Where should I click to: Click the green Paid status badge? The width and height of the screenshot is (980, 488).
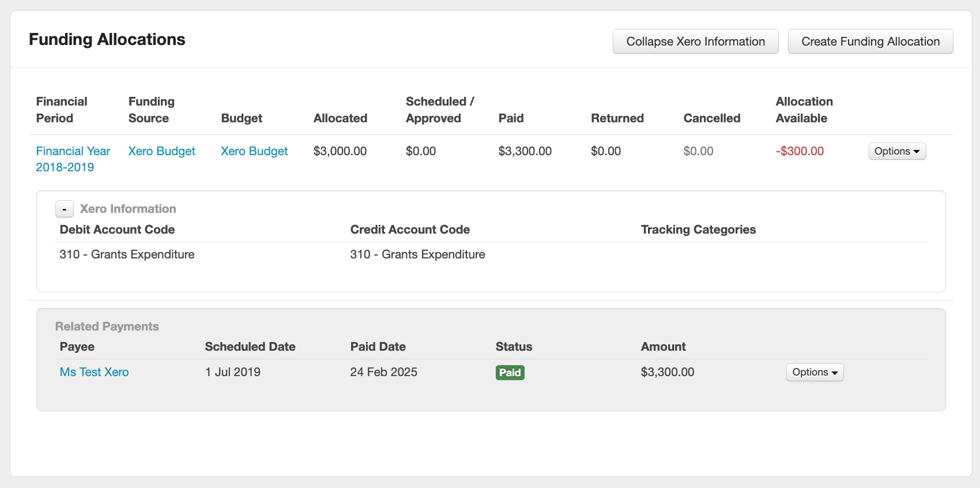pyautogui.click(x=510, y=373)
